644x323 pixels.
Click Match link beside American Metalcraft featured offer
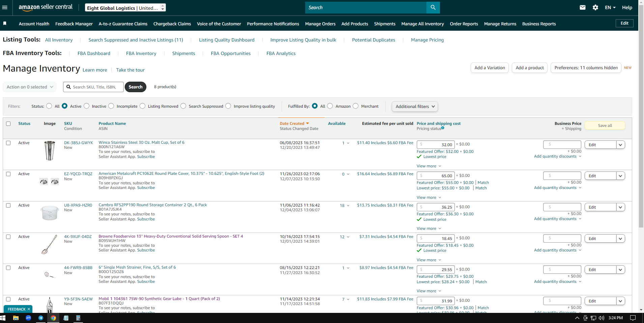(483, 183)
